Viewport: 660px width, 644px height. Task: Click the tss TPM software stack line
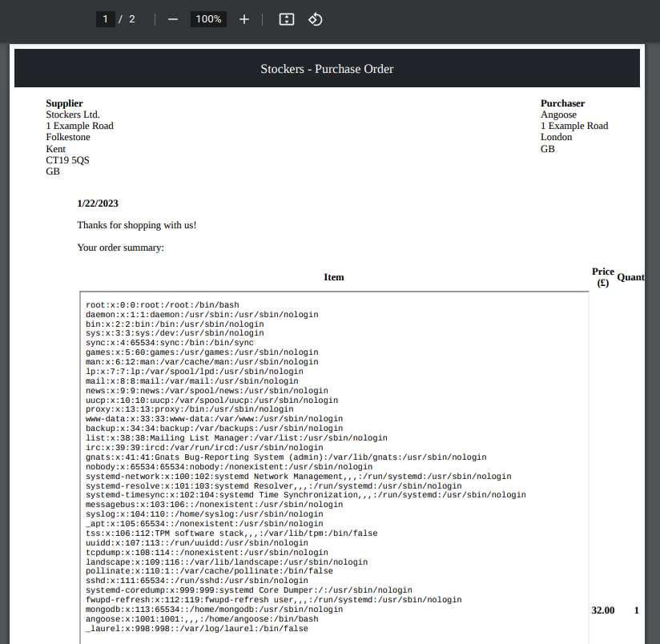pos(231,533)
